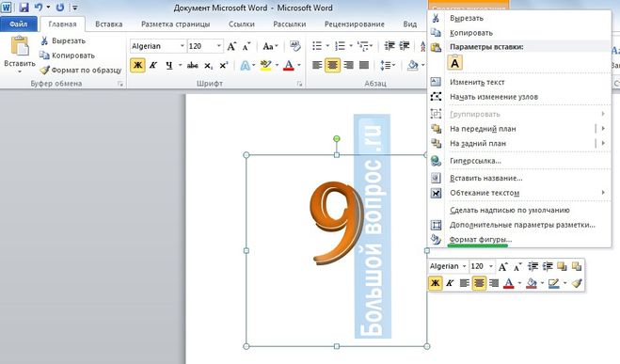This screenshot has width=620, height=364.
Task: Click ribbon Вырезать (cut) button
Action: pyautogui.click(x=63, y=40)
